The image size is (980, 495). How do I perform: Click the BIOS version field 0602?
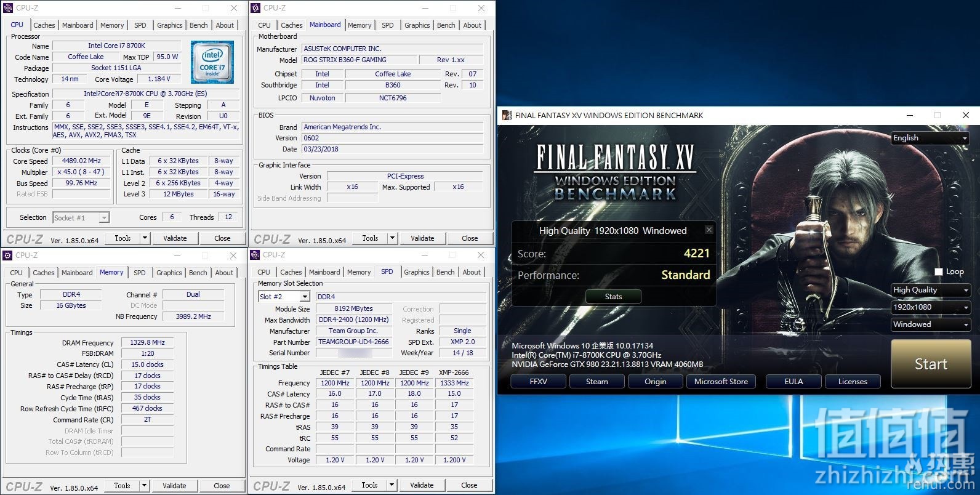392,138
